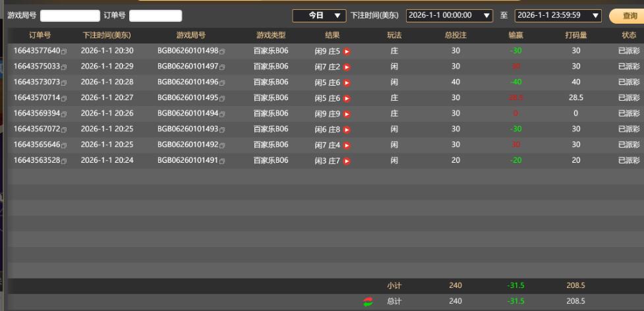Click the play icon beside 闲3 庄7
Image resolution: width=644 pixels, height=311 pixels.
coord(347,161)
